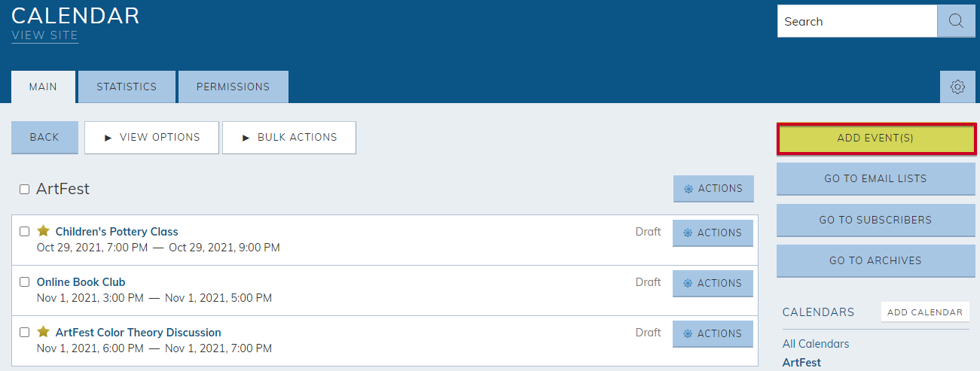Click star icon beside ArtFest Color Theory Discussion
The height and width of the screenshot is (371, 980).
(x=44, y=332)
